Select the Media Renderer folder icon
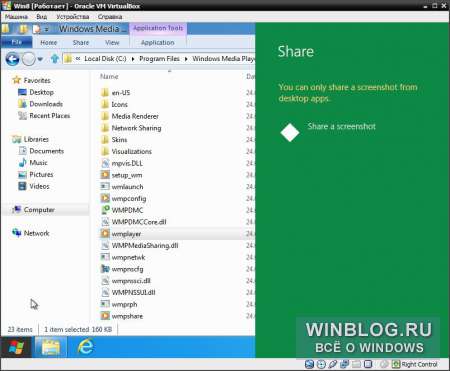The width and height of the screenshot is (450, 371). click(105, 116)
